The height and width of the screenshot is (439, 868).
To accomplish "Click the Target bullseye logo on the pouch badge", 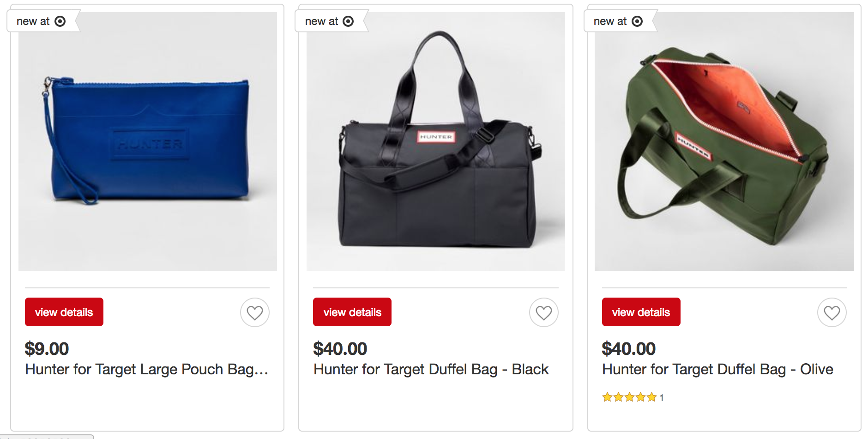I will [x=60, y=21].
